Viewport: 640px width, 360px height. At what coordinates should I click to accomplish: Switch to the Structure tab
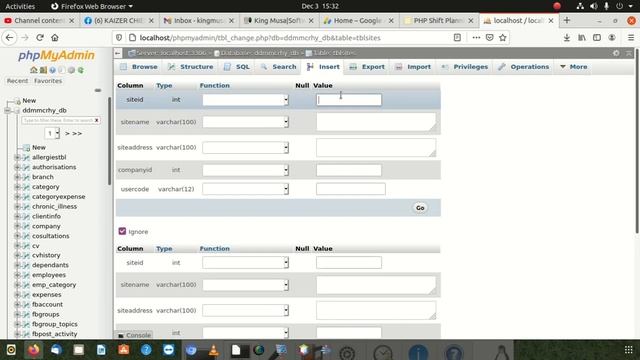pos(191,67)
